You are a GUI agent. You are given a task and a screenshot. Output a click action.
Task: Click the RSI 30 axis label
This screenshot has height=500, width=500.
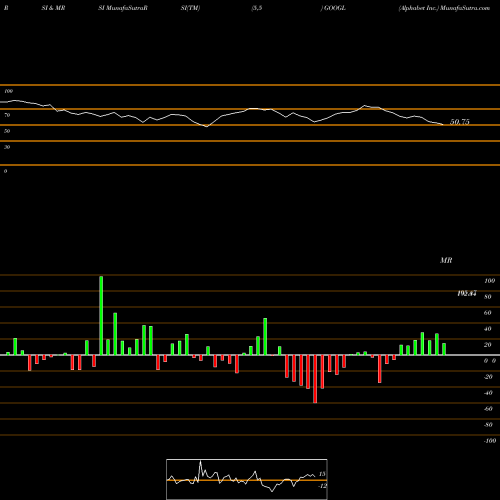coord(7,147)
